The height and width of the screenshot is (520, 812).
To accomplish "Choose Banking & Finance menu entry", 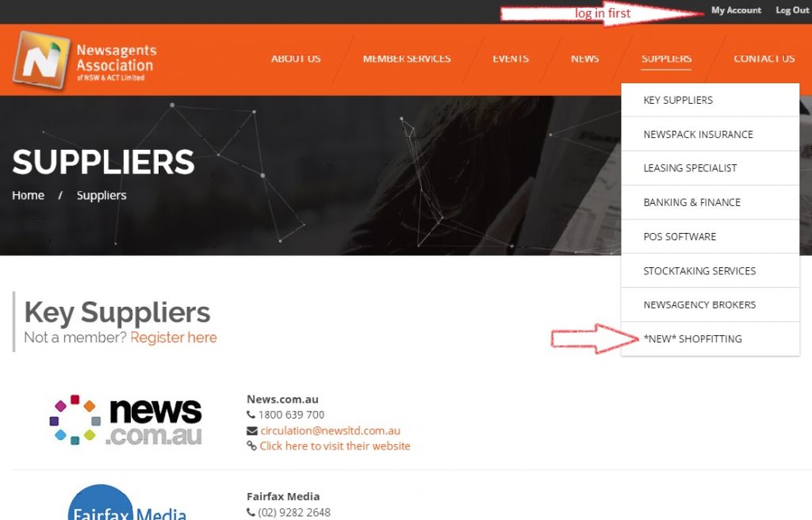I will coord(710,202).
